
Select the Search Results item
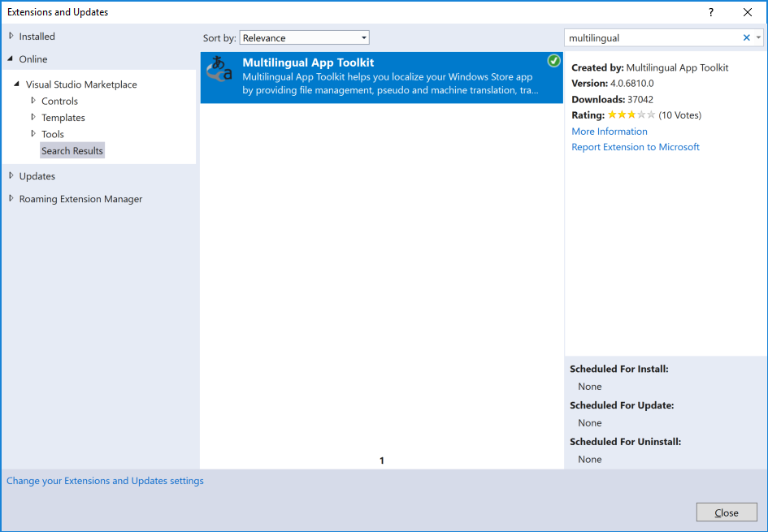[x=72, y=151]
